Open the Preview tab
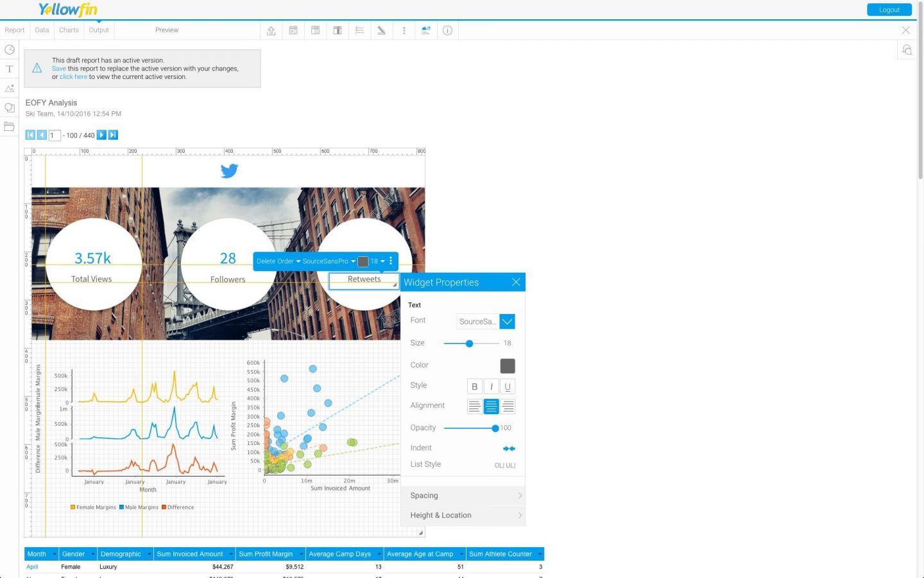Image resolution: width=924 pixels, height=578 pixels. coord(167,30)
